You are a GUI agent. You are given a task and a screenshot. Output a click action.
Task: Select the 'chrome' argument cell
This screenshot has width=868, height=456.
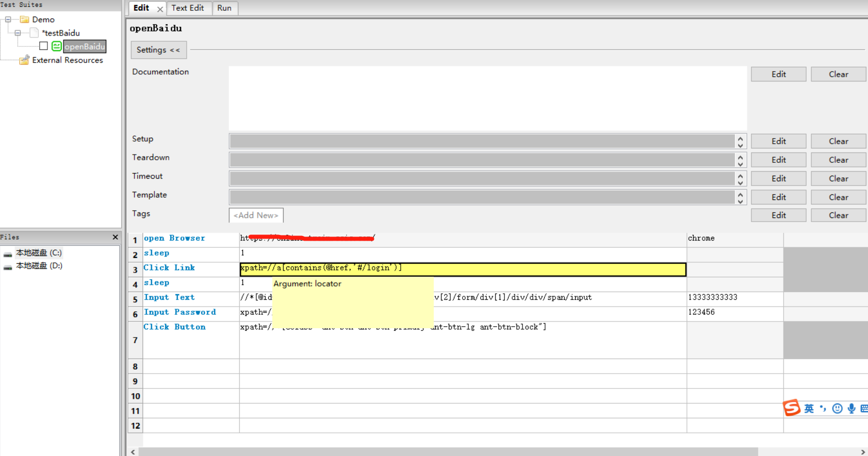pos(735,239)
